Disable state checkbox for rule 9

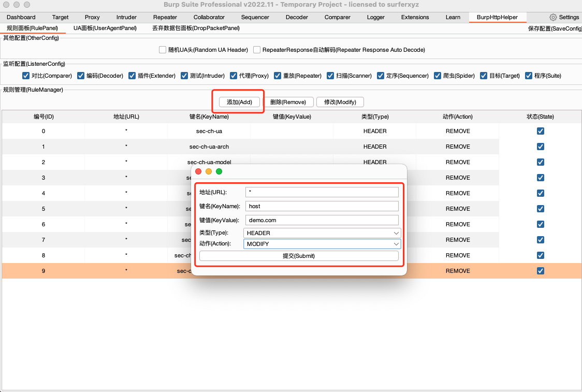click(x=541, y=271)
